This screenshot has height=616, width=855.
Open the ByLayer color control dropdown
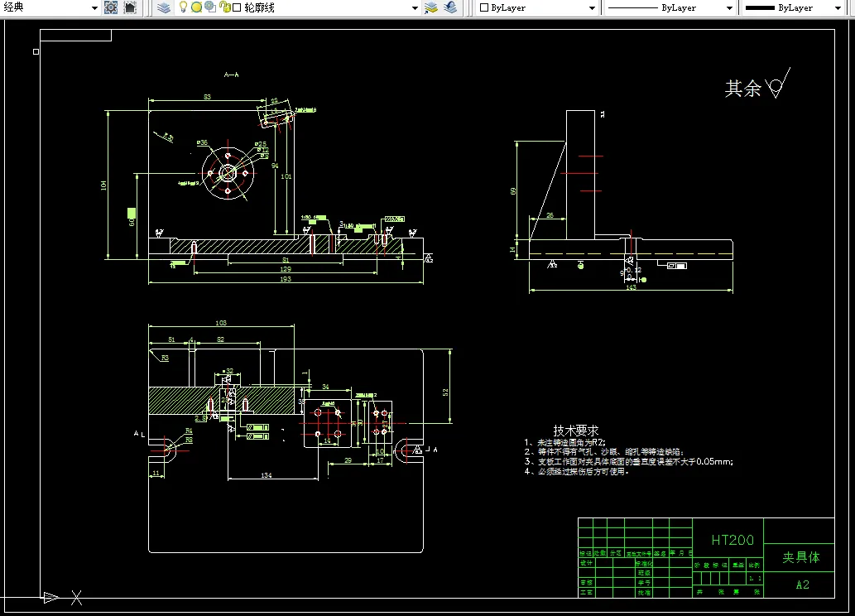[592, 7]
